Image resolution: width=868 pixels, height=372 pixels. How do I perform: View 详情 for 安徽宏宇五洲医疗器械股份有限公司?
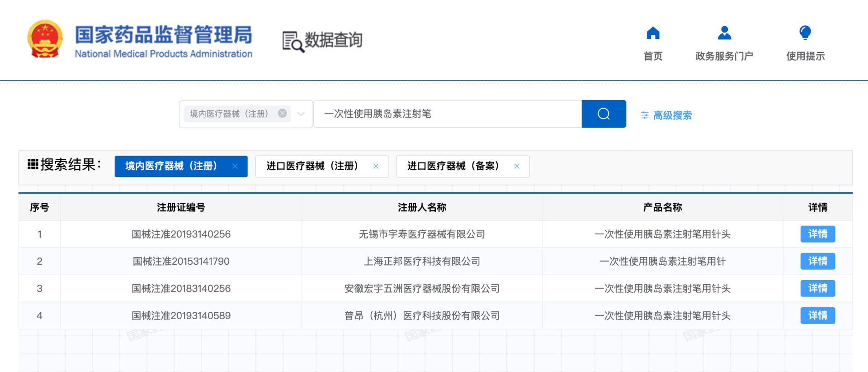point(818,288)
